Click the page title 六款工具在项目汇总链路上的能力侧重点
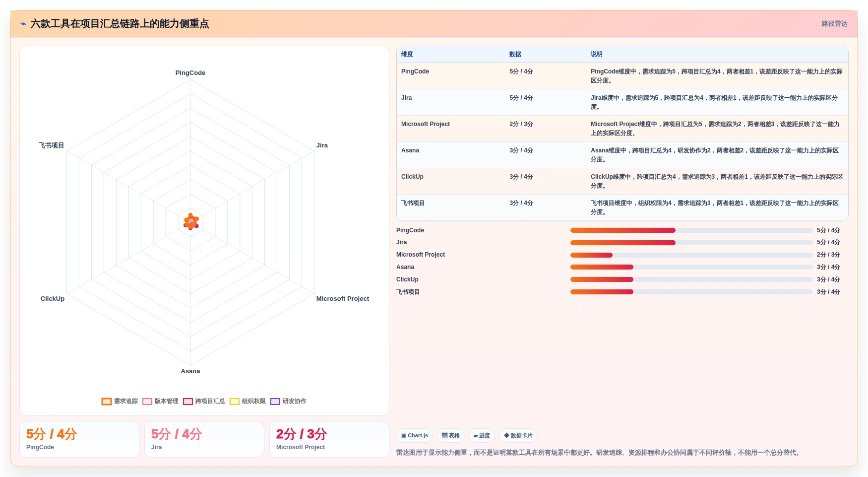The width and height of the screenshot is (868, 477). tap(120, 24)
